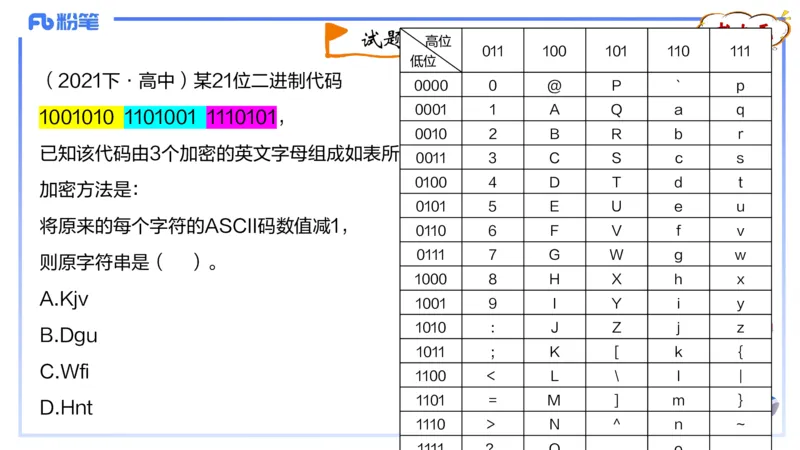Click the caret ^ cell
This screenshot has width=800, height=450.
616,424
